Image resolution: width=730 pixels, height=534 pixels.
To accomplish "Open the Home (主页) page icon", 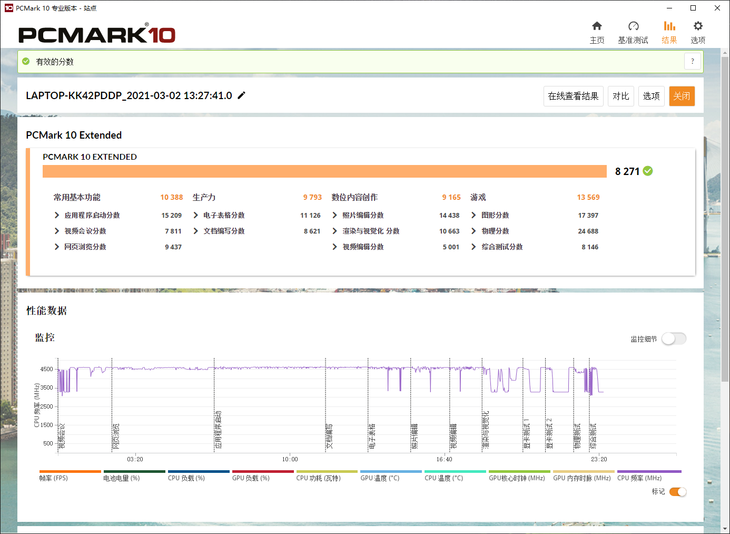I will point(597,27).
